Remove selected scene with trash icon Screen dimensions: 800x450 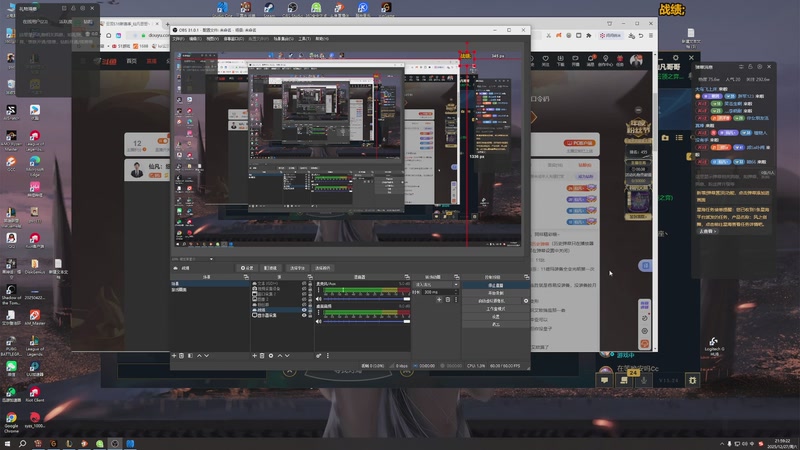pos(181,356)
